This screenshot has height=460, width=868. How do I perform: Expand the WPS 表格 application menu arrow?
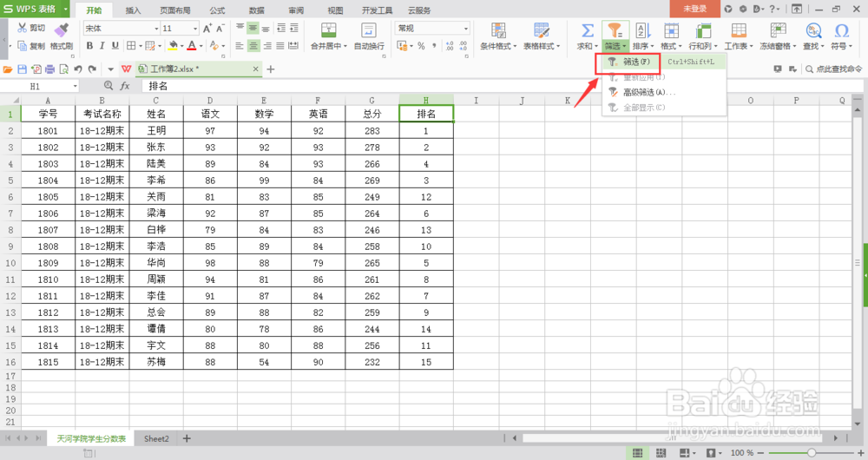[66, 9]
